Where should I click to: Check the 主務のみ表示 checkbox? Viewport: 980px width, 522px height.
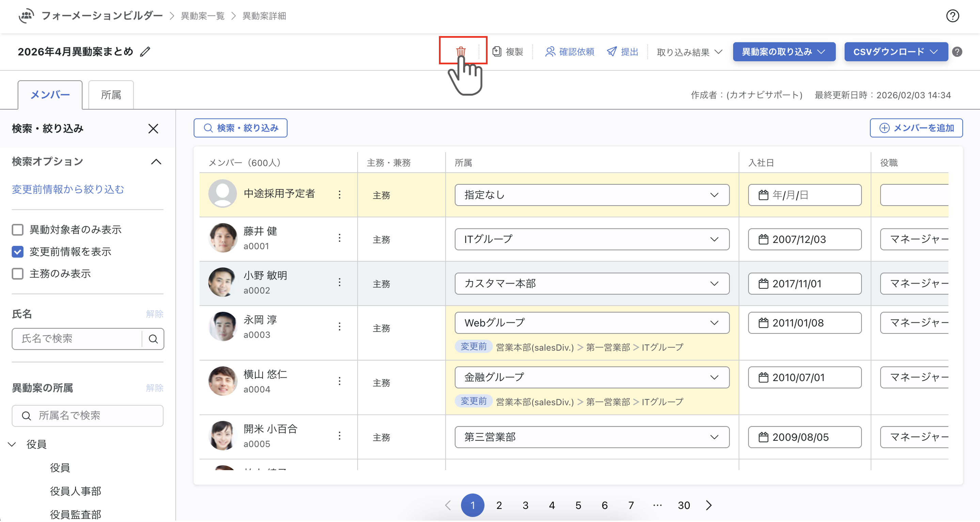point(17,274)
